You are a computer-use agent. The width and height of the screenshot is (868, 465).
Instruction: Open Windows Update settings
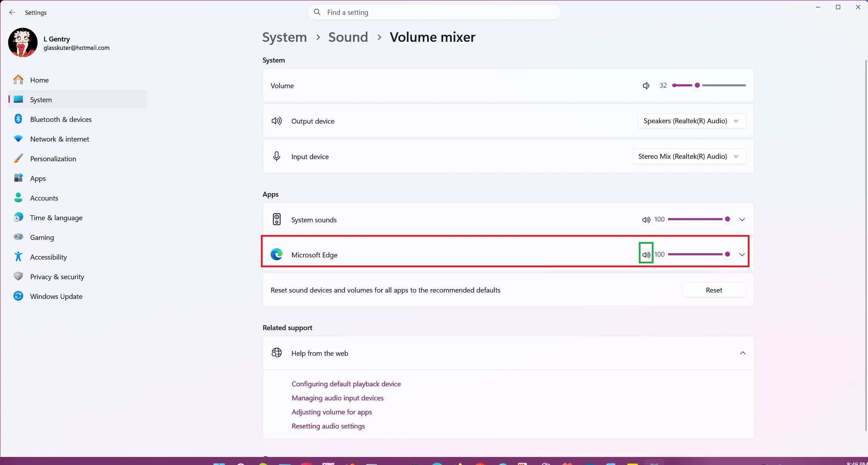(77, 296)
